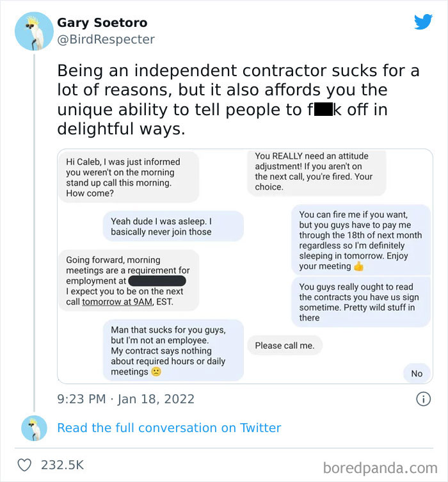
Task: Like the tweet via heart icon
Action: point(24,465)
